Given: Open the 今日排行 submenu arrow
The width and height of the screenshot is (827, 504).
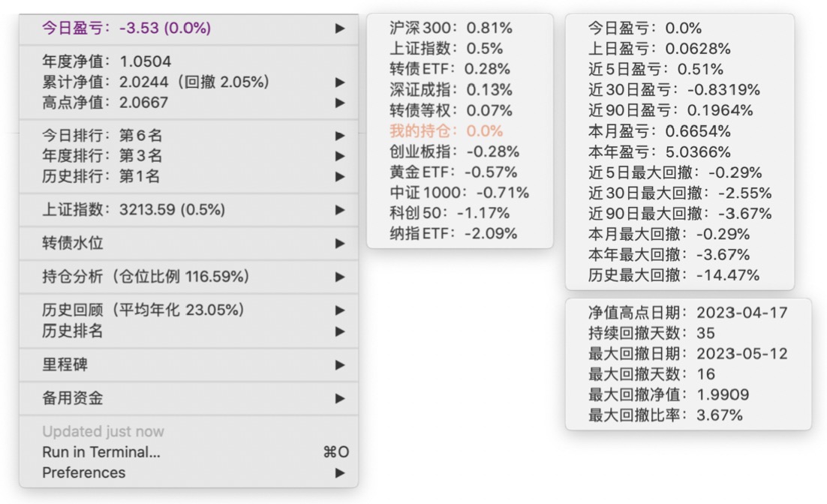Looking at the screenshot, I should coord(340,136).
